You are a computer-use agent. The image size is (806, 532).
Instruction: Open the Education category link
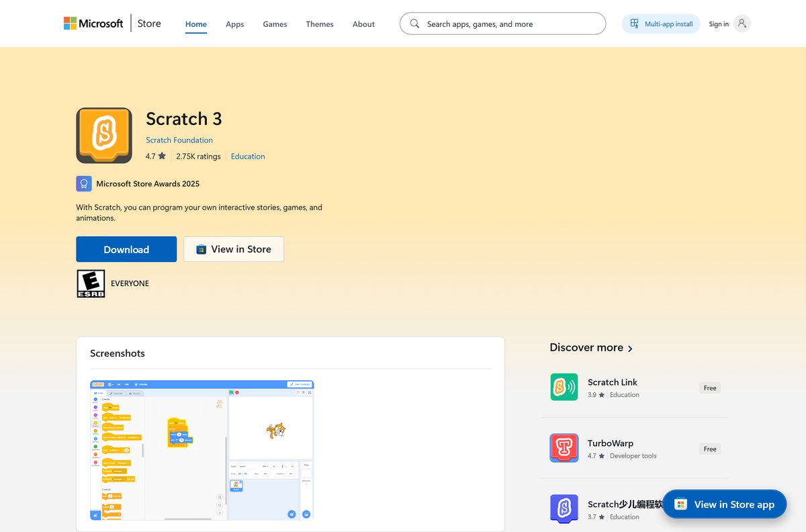pyautogui.click(x=248, y=157)
